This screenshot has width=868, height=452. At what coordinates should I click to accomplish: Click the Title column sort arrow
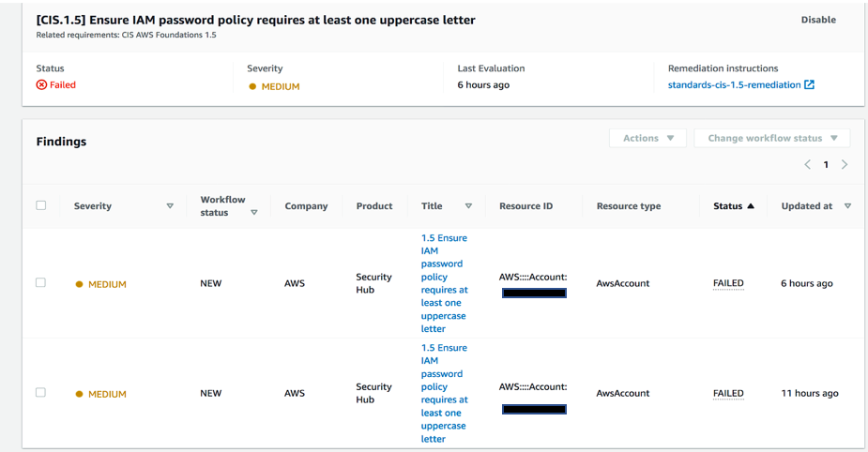click(x=468, y=206)
